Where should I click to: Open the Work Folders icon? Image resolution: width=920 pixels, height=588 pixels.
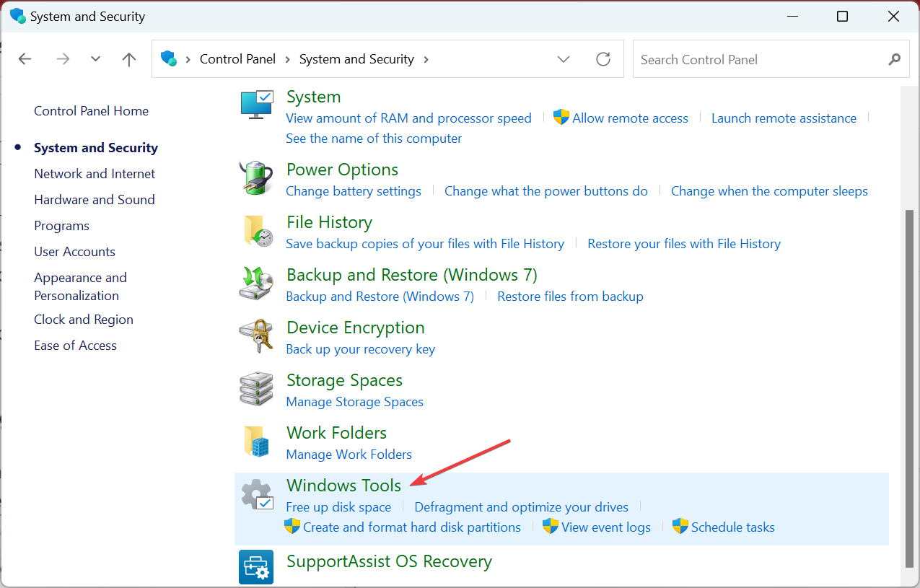pyautogui.click(x=256, y=442)
